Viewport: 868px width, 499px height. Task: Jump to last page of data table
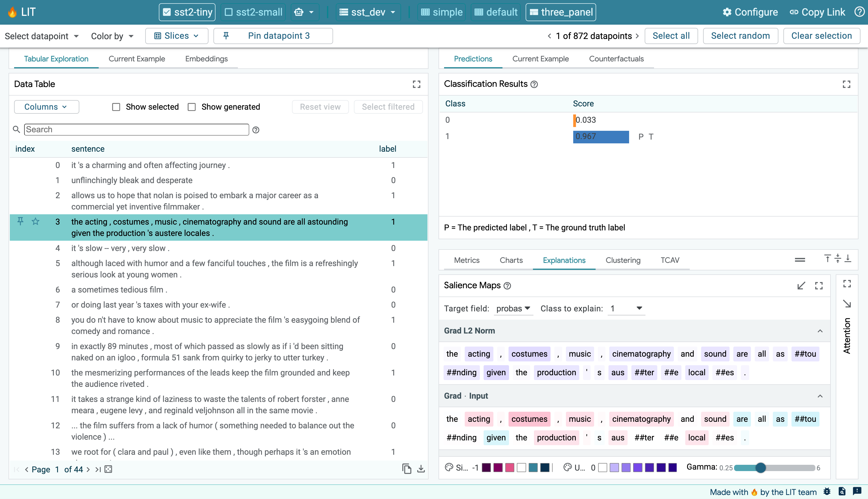click(98, 470)
